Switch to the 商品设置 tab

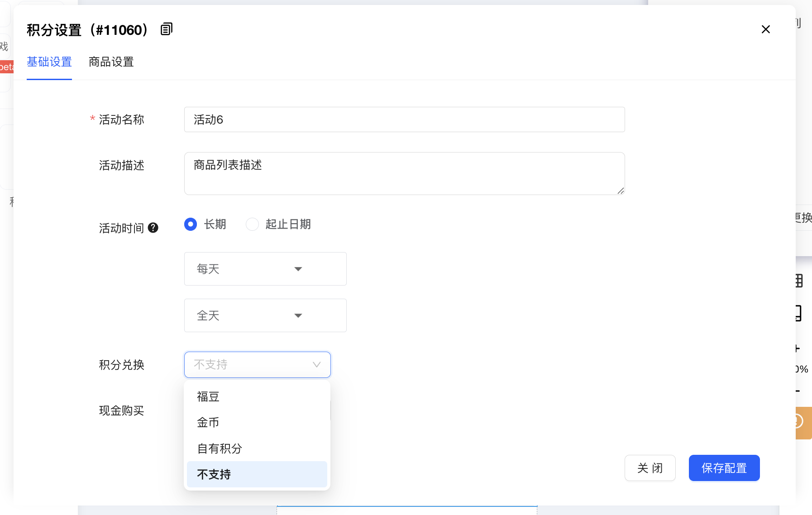pyautogui.click(x=111, y=62)
